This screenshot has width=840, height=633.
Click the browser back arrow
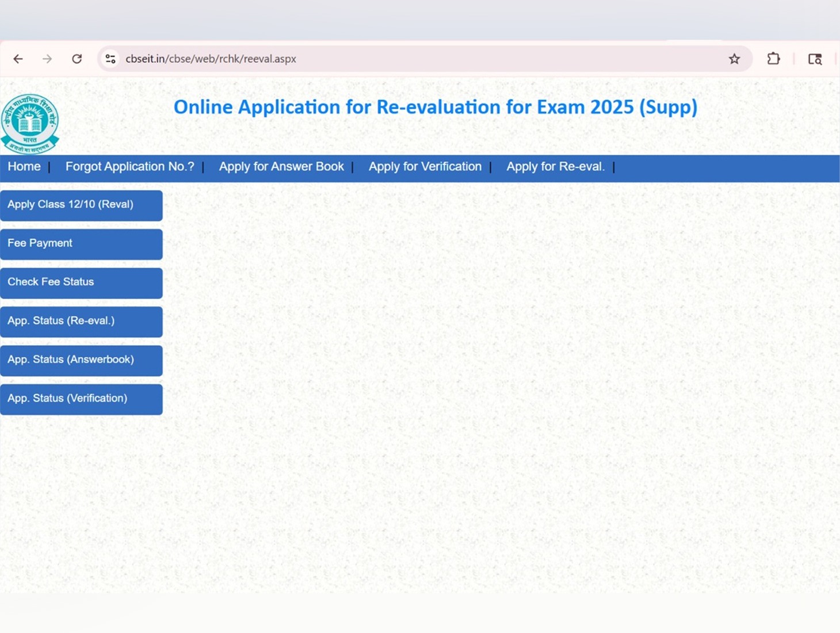(18, 59)
